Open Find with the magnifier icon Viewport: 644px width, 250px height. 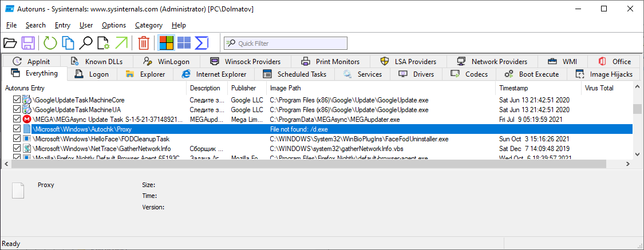tap(86, 43)
